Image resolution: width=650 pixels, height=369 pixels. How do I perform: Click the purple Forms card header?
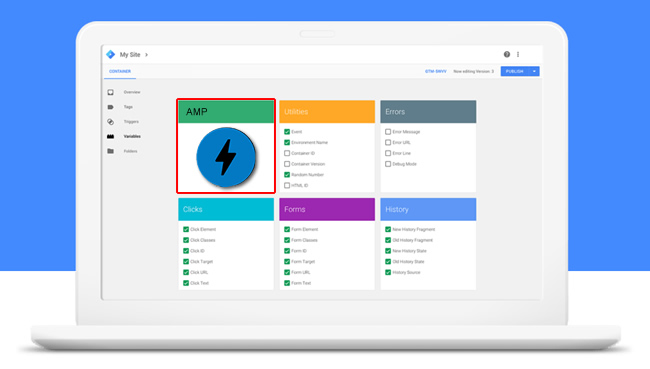coord(327,209)
